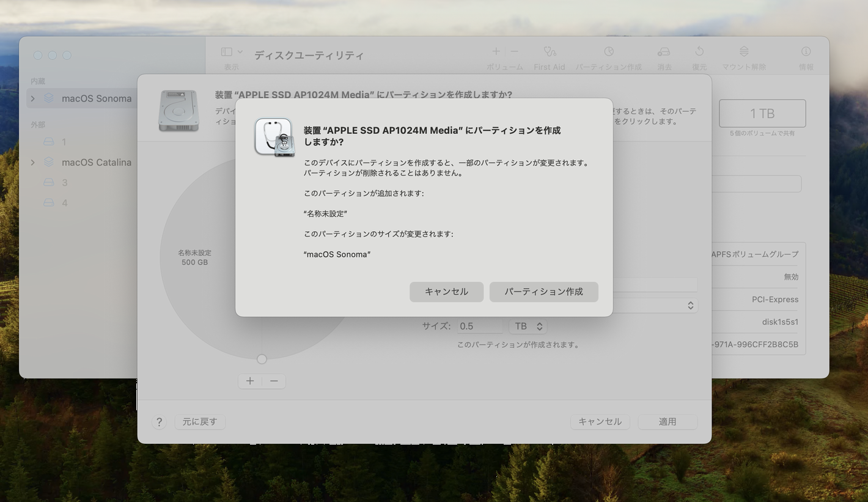Viewport: 868px width, 502px height.
Task: Select external volume 3 in sidebar
Action: click(x=64, y=182)
